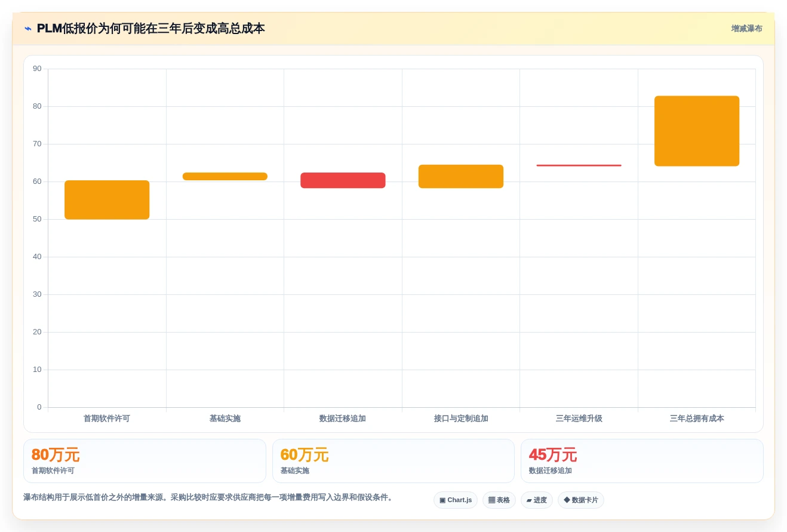The height and width of the screenshot is (532, 787).
Task: Select the red 数据迁移追加 bar
Action: [343, 180]
